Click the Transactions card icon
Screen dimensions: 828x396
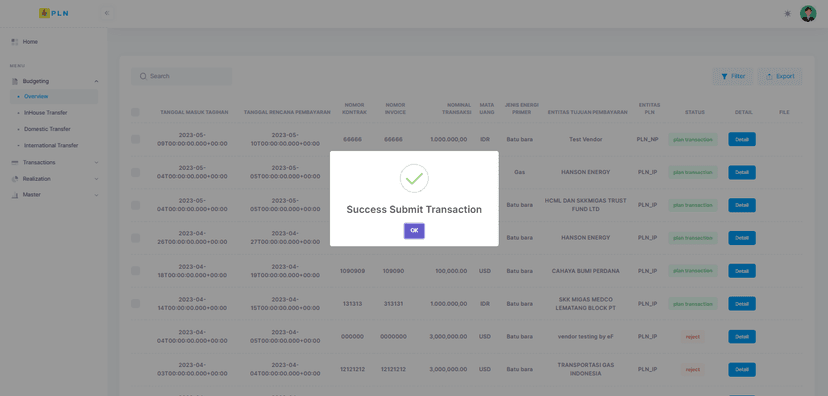point(15,163)
